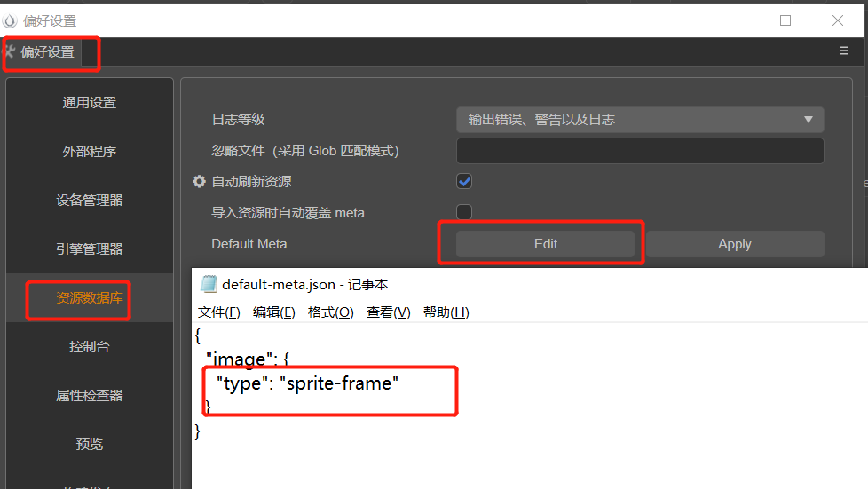Switch to 属性检查器 settings

[x=89, y=396]
